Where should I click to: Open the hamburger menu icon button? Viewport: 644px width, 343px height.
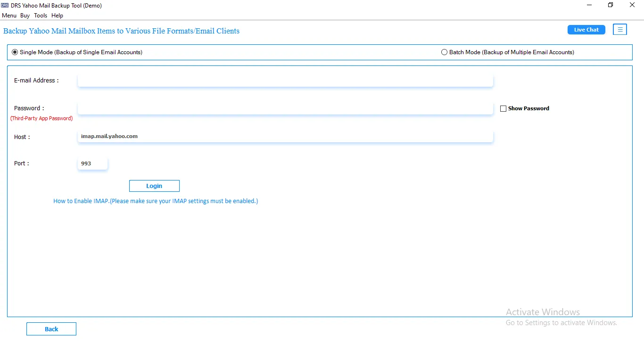click(620, 30)
